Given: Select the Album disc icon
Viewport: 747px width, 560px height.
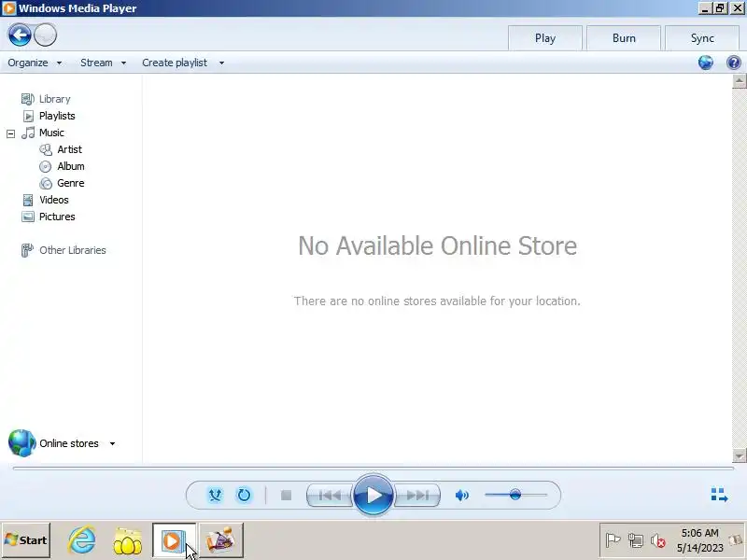Looking at the screenshot, I should pyautogui.click(x=46, y=167).
